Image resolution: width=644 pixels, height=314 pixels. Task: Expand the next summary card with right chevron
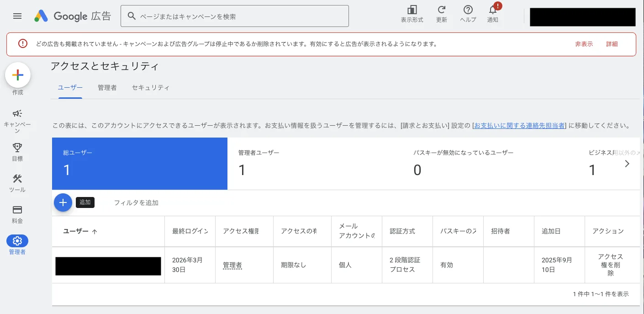[627, 163]
